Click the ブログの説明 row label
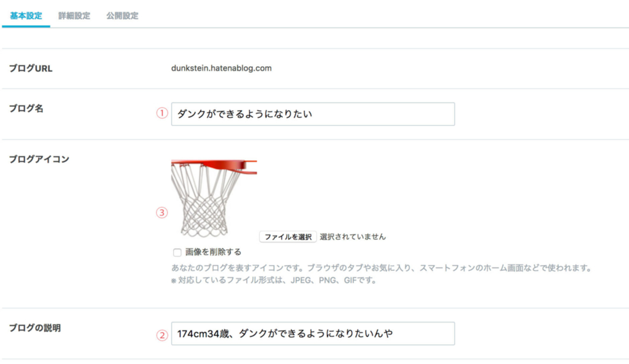629x364 pixels. coord(35,328)
